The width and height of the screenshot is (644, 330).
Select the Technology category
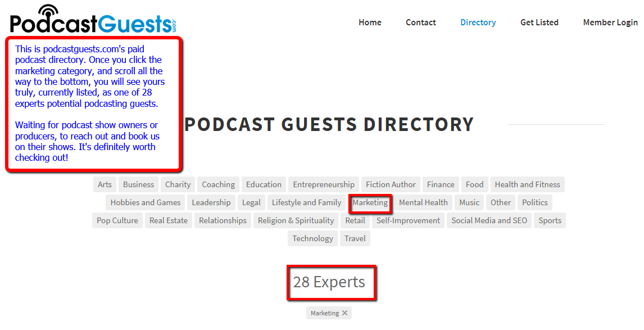[x=312, y=238]
